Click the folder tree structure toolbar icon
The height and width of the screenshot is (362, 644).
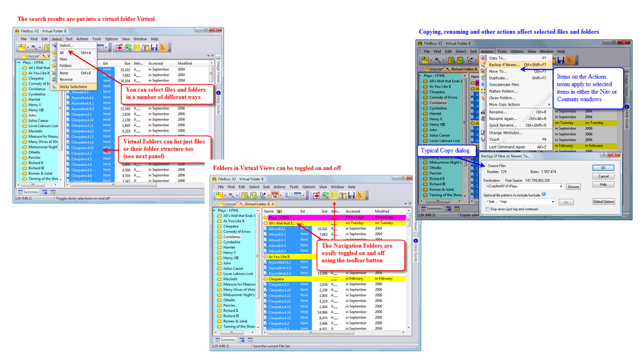click(x=360, y=195)
